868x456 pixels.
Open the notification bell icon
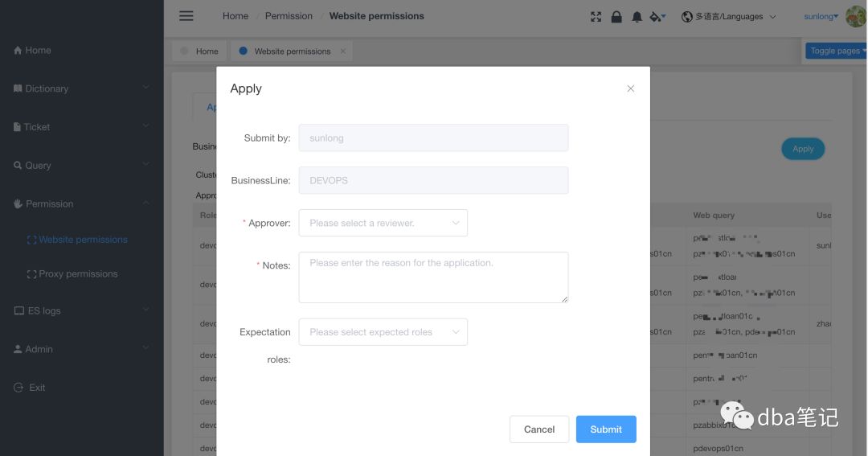pyautogui.click(x=637, y=16)
